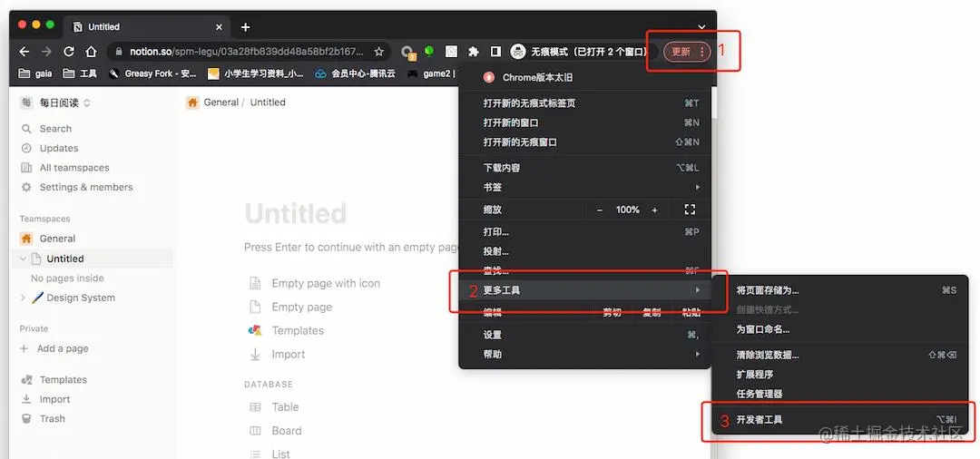
Task: Open the 小学生学习资料 bookmark
Action: [x=256, y=73]
